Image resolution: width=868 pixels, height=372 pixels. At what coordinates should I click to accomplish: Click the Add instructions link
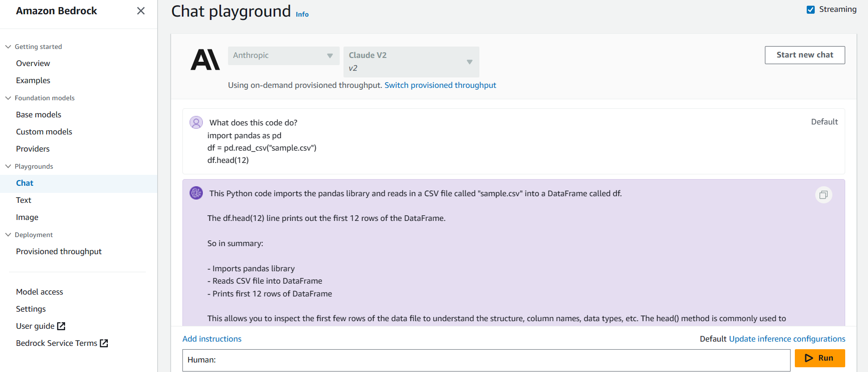212,339
